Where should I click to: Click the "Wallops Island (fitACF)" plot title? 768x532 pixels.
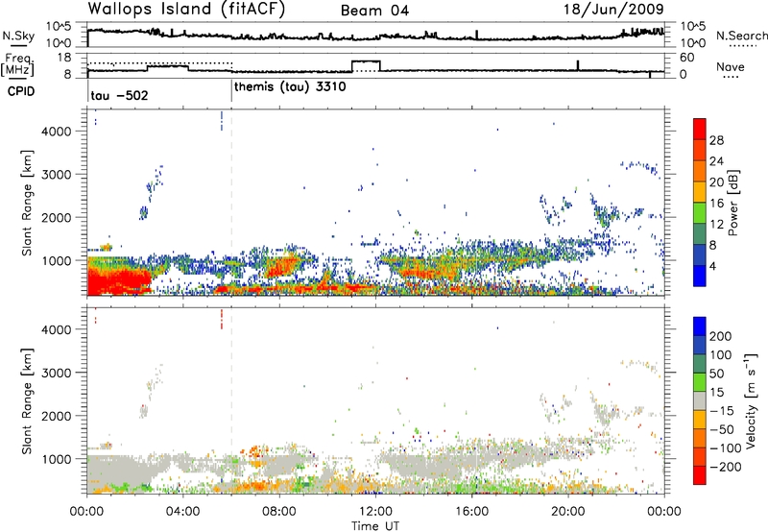[x=186, y=9]
